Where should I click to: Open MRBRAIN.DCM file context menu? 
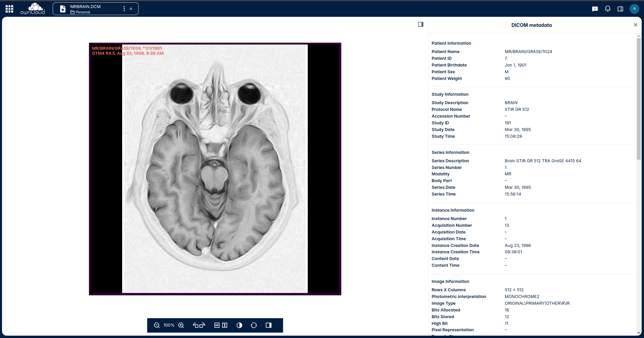(124, 9)
